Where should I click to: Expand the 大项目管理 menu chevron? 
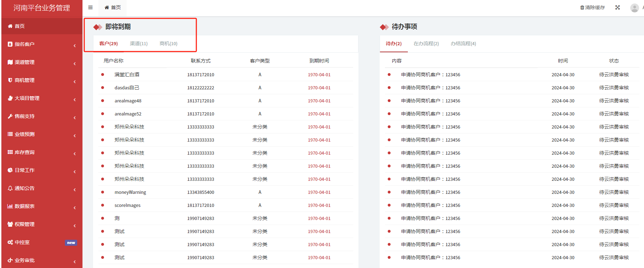pos(75,100)
